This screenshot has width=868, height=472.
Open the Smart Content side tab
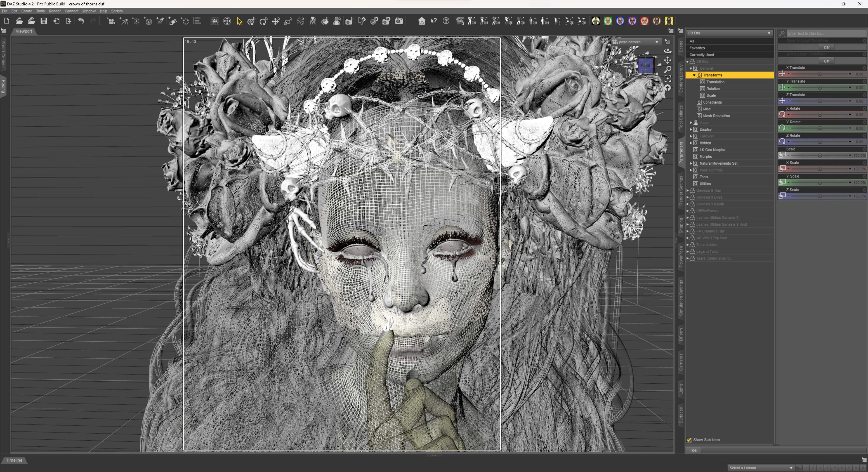[3, 54]
